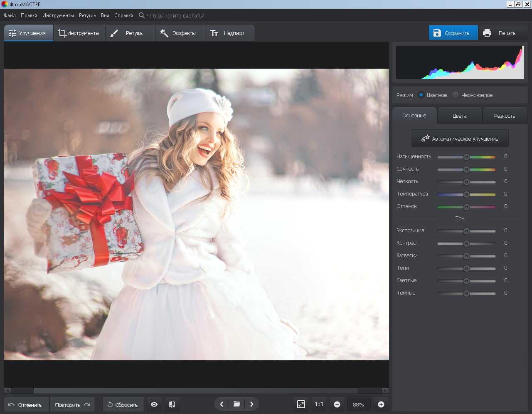Select the Цветное color mode
532x414 pixels.
tap(421, 95)
